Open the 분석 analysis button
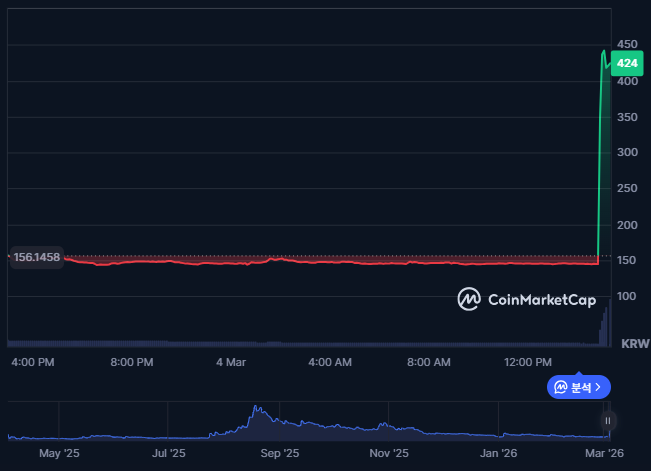Screen dimensions: 651x471 pos(579,387)
